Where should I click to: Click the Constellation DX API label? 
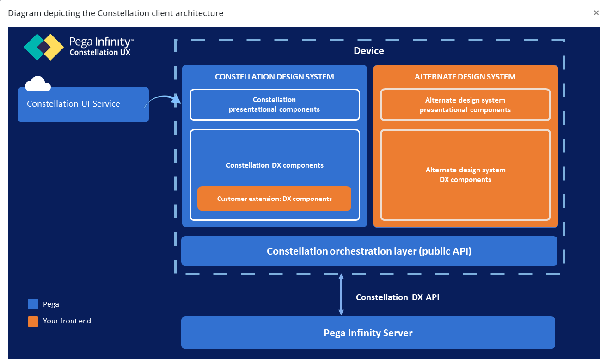tap(398, 297)
